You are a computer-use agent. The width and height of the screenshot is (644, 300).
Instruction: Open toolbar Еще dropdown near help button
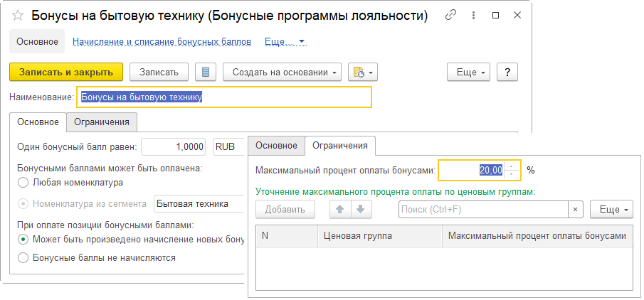tap(470, 73)
